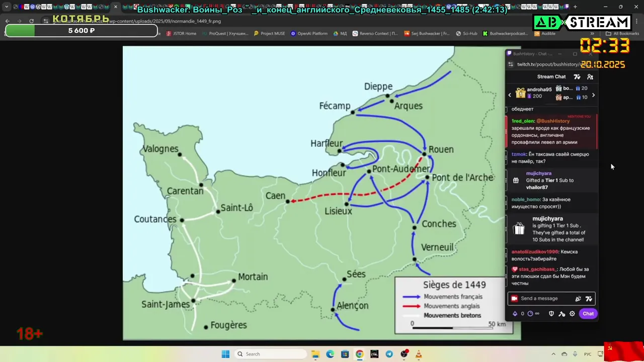Open the Bushwackerpodcast bookmark
Screen dimensions: 644x362
pos(505,34)
